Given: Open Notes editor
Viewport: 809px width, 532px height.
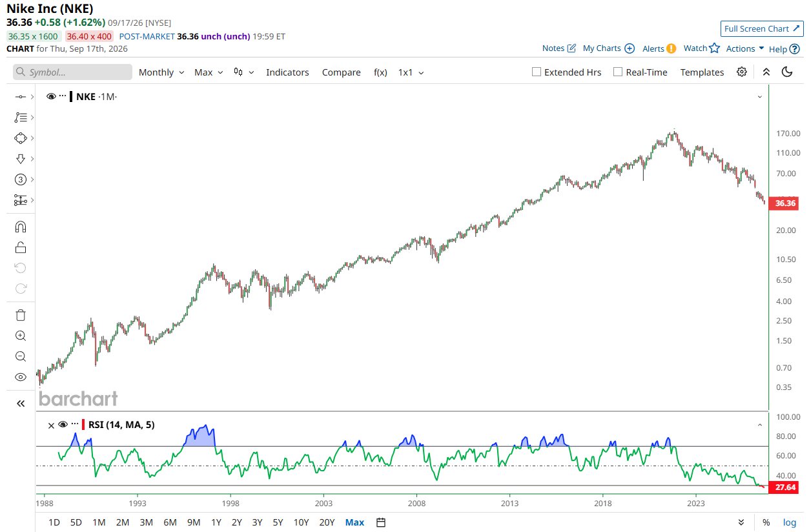Looking at the screenshot, I should tap(558, 48).
